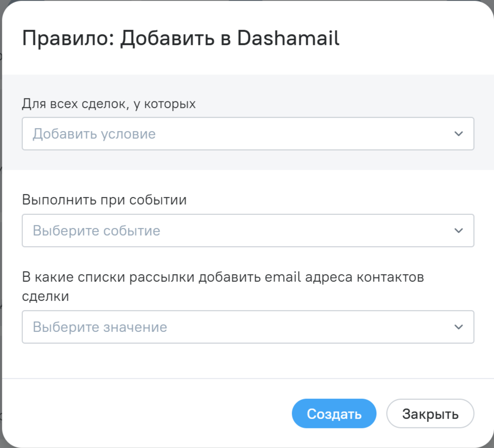The image size is (494, 448).
Task: Click the "Для всех сделок, у которых" label
Action: click(x=109, y=104)
